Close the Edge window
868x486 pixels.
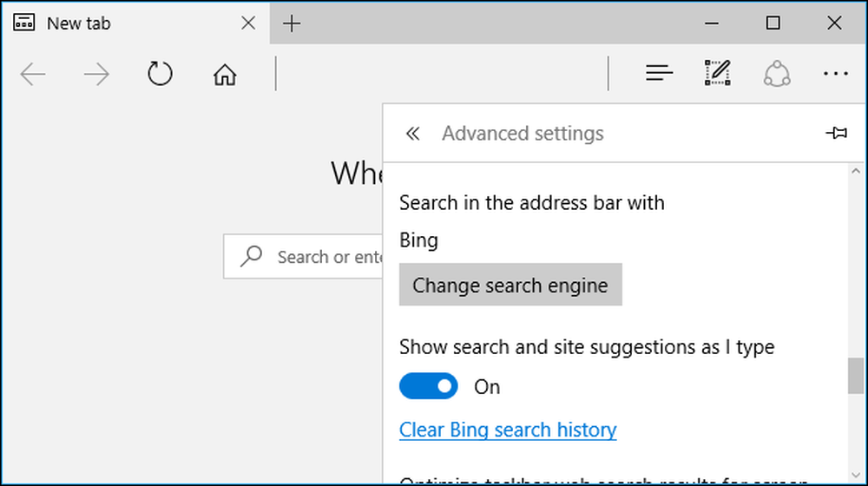pos(834,23)
